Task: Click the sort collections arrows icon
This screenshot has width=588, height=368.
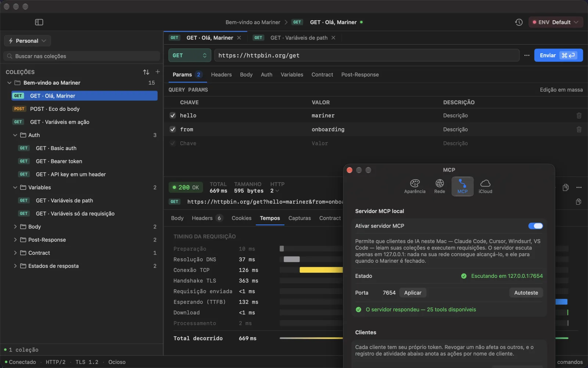Action: coord(146,72)
